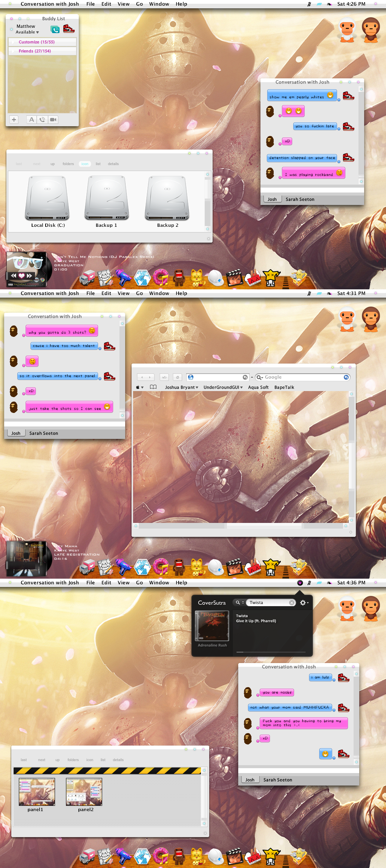The height and width of the screenshot is (868, 386).
Task: Open the Apple dropdown in the bookmarks bar
Action: [x=139, y=387]
